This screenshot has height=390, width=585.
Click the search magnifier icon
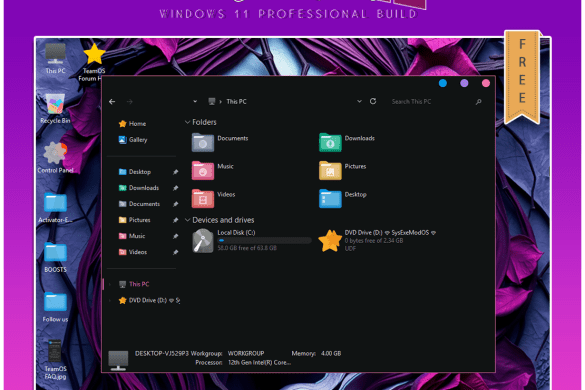pyautogui.click(x=478, y=102)
